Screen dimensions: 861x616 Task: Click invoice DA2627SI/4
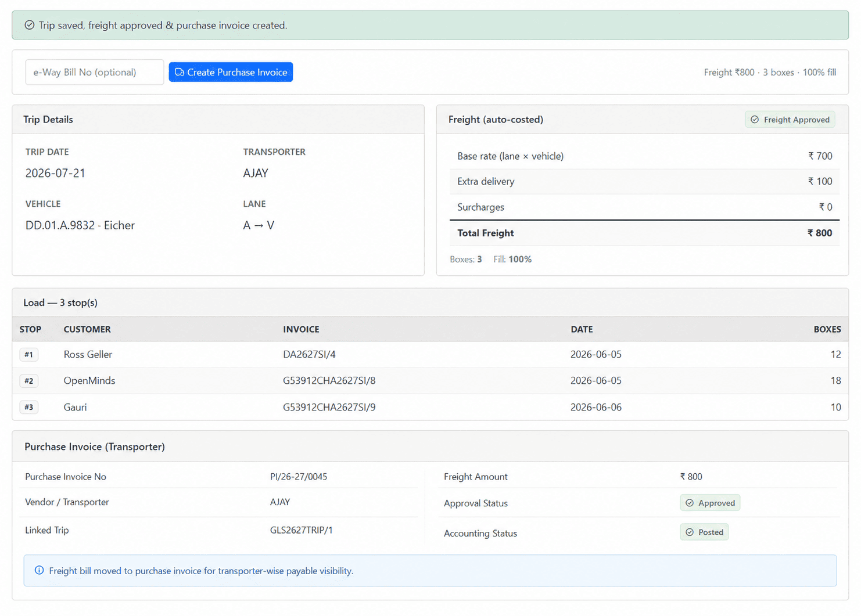pyautogui.click(x=309, y=354)
